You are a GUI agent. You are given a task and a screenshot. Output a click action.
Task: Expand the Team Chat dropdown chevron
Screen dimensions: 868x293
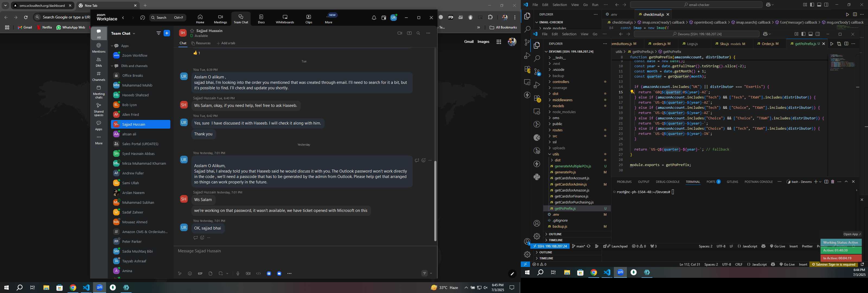pyautogui.click(x=134, y=33)
